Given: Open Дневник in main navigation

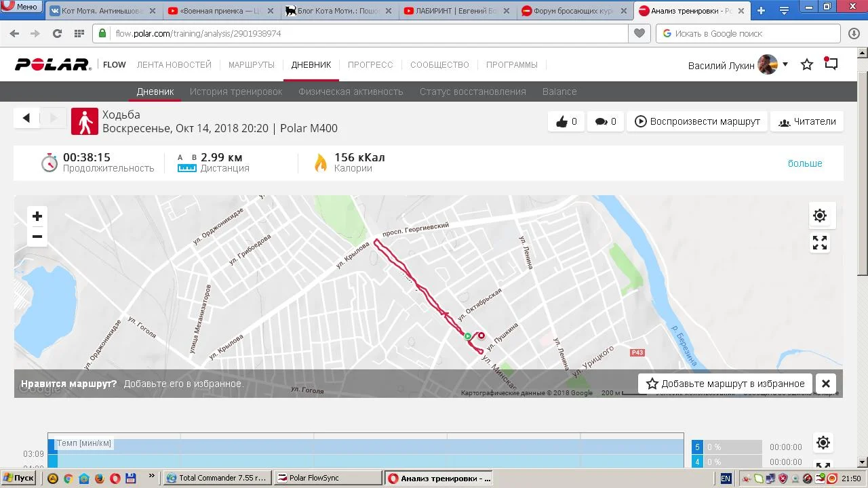Looking at the screenshot, I should tap(311, 65).
